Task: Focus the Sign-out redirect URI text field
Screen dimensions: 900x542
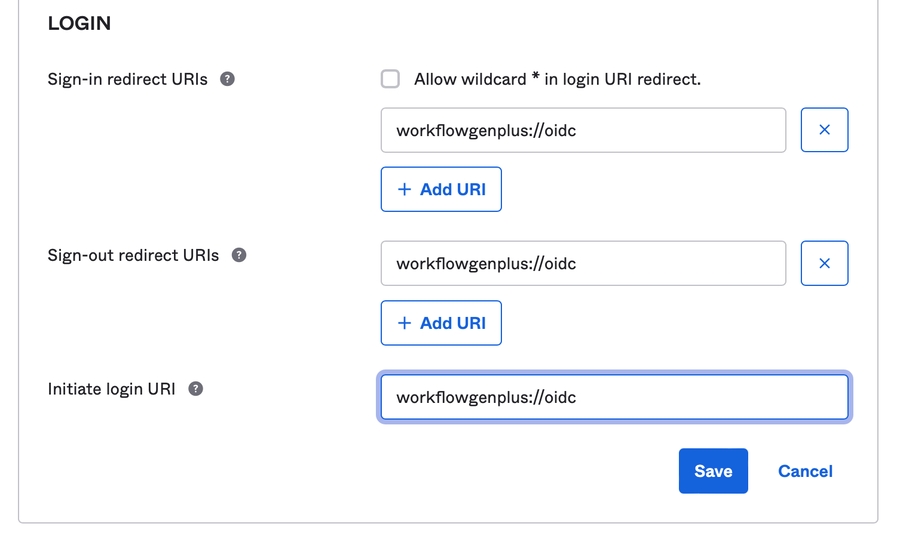Action: pos(583,263)
